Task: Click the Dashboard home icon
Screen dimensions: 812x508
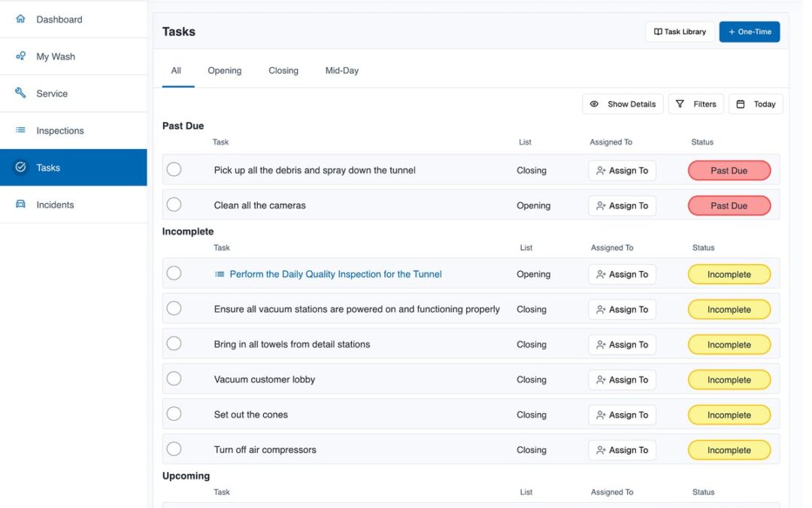Action: point(20,19)
